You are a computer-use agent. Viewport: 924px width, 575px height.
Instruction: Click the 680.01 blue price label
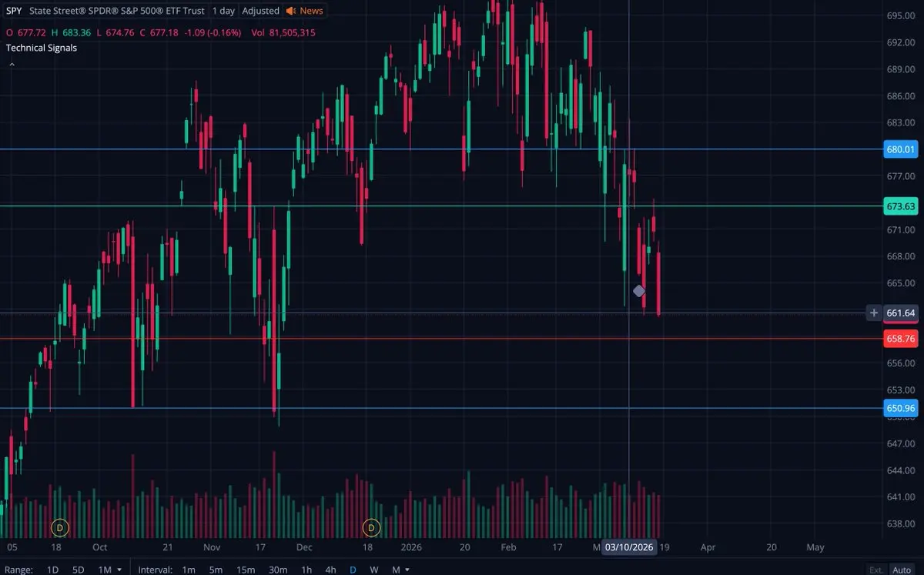(x=901, y=149)
